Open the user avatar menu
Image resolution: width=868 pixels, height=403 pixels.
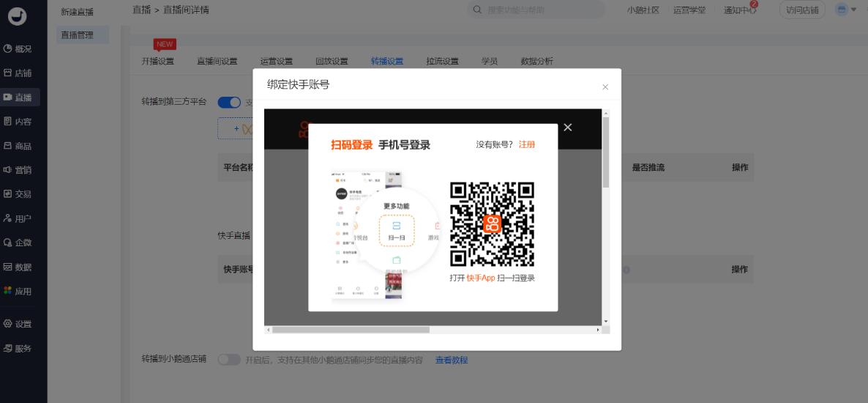(x=846, y=10)
